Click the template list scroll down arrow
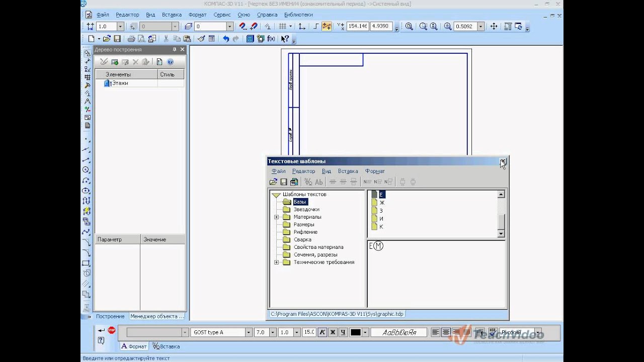This screenshot has height=362, width=644. click(501, 233)
